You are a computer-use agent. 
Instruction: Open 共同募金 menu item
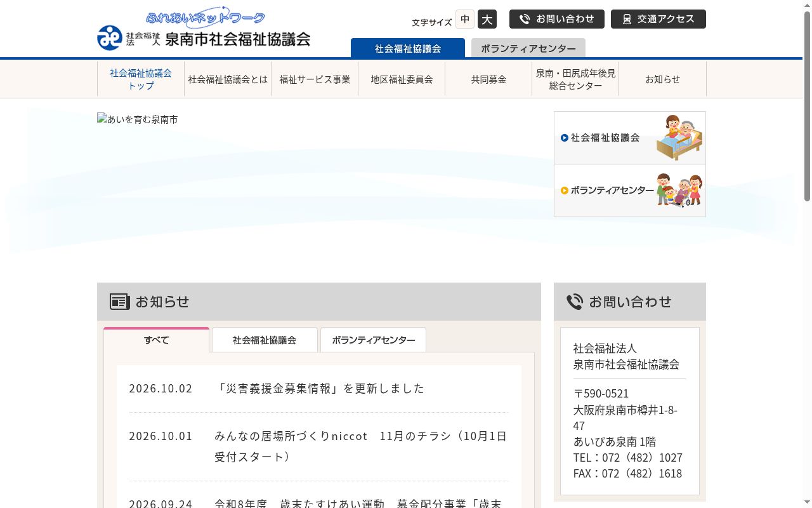(x=488, y=79)
